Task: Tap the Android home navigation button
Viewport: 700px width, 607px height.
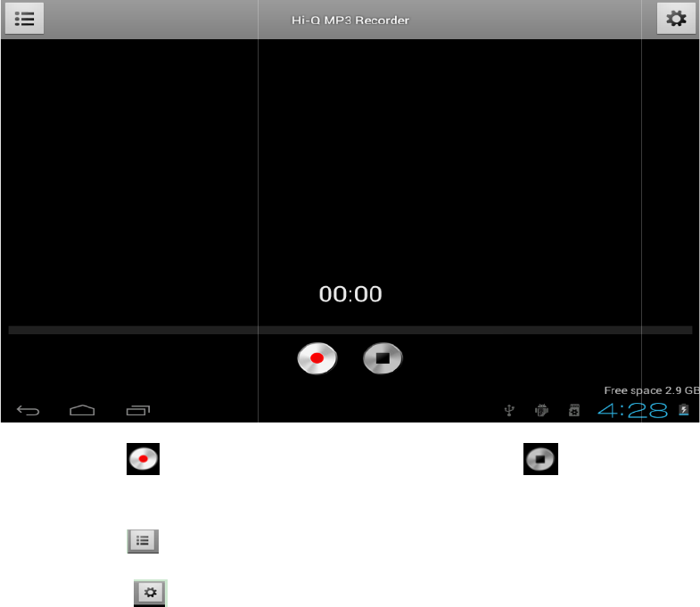Action: tap(82, 410)
